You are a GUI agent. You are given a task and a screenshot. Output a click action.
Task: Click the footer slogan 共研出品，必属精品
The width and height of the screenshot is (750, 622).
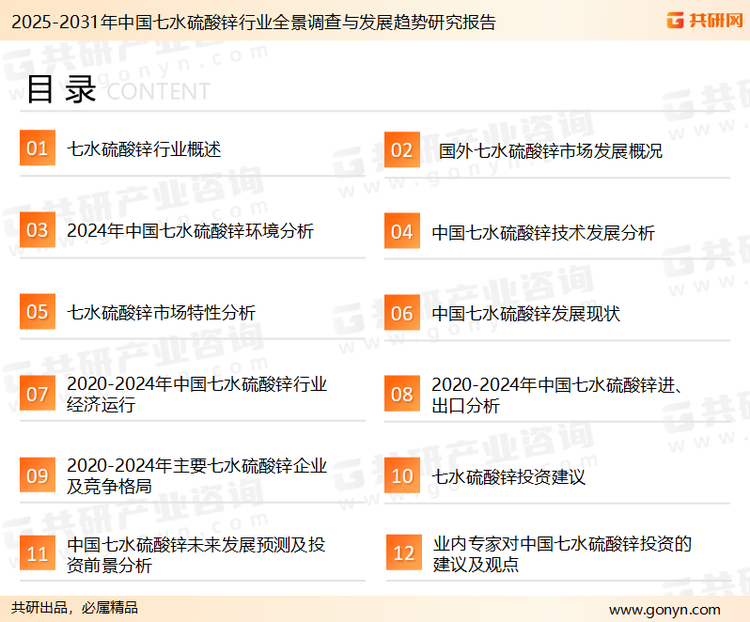coord(74,608)
